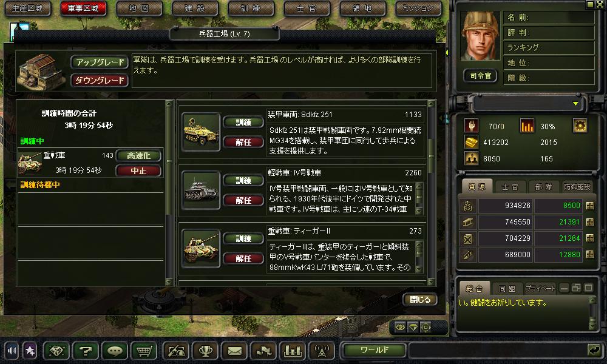
Task: Switch to the 部隊 tab
Action: click(x=543, y=187)
